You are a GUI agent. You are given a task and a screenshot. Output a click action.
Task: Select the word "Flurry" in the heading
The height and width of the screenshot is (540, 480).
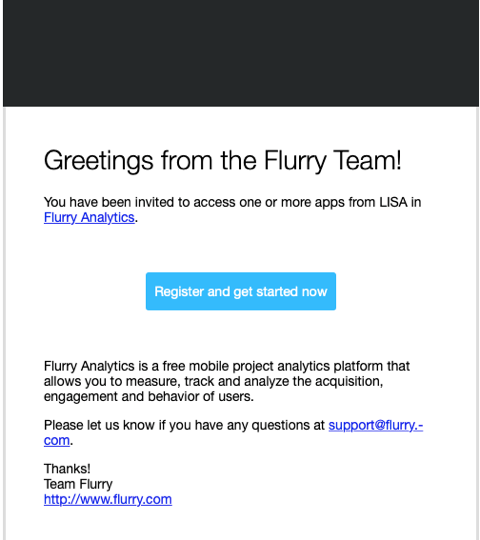pos(295,161)
